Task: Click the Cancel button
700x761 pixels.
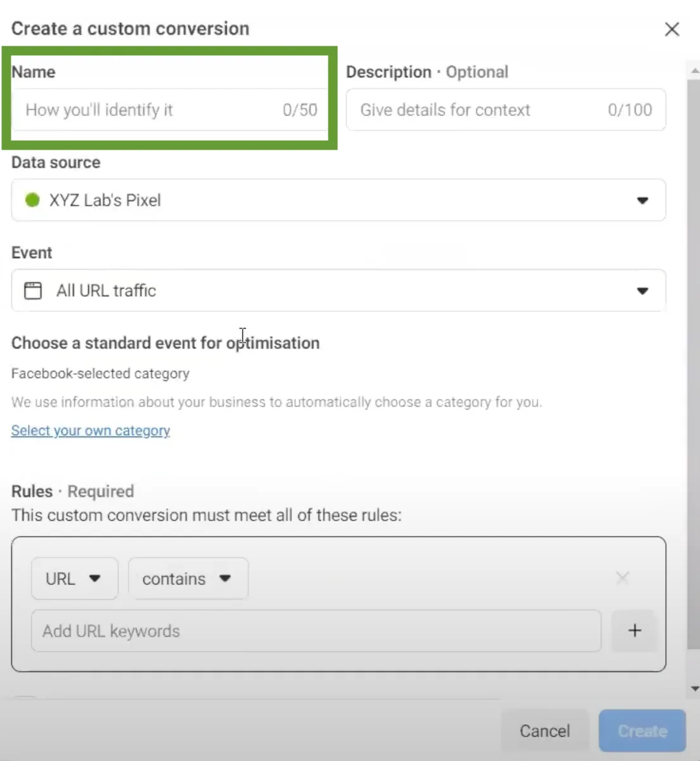Action: [x=545, y=731]
